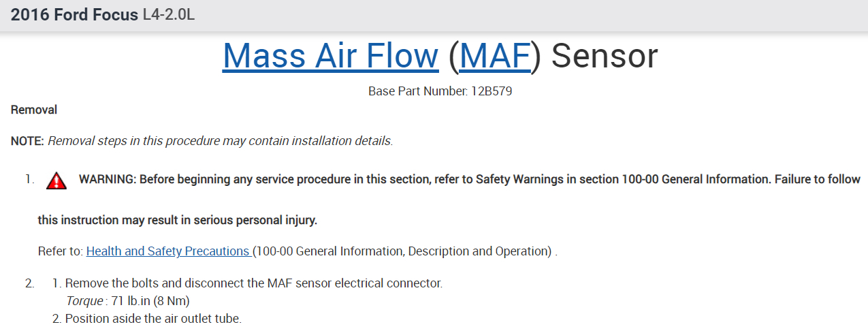The width and height of the screenshot is (868, 331).
Task: Click Position aside the air outlet tube
Action: click(153, 318)
